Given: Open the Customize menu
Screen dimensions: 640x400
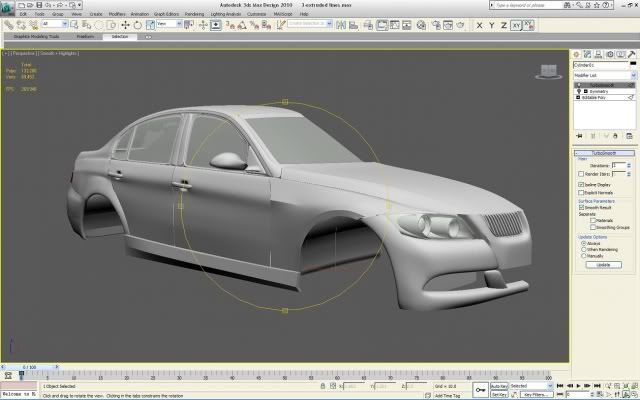Looking at the screenshot, I should (x=257, y=14).
